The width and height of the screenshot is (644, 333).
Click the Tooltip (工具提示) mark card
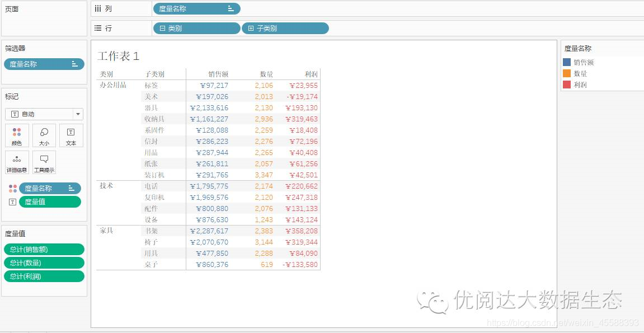pos(44,163)
